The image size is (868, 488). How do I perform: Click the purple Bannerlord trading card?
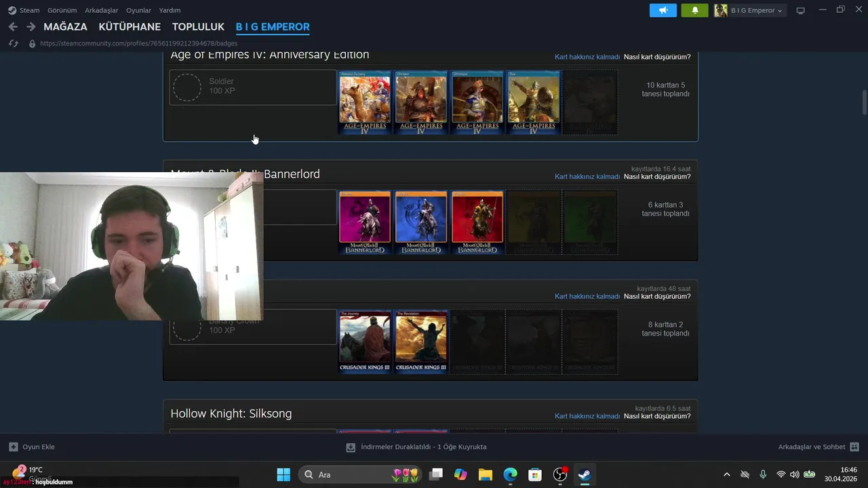[x=365, y=222]
